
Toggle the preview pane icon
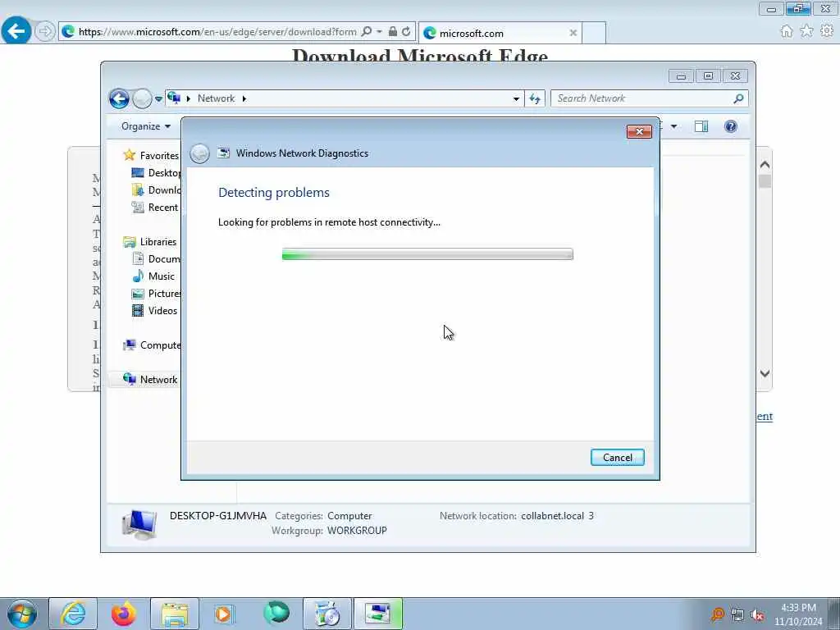tap(701, 126)
